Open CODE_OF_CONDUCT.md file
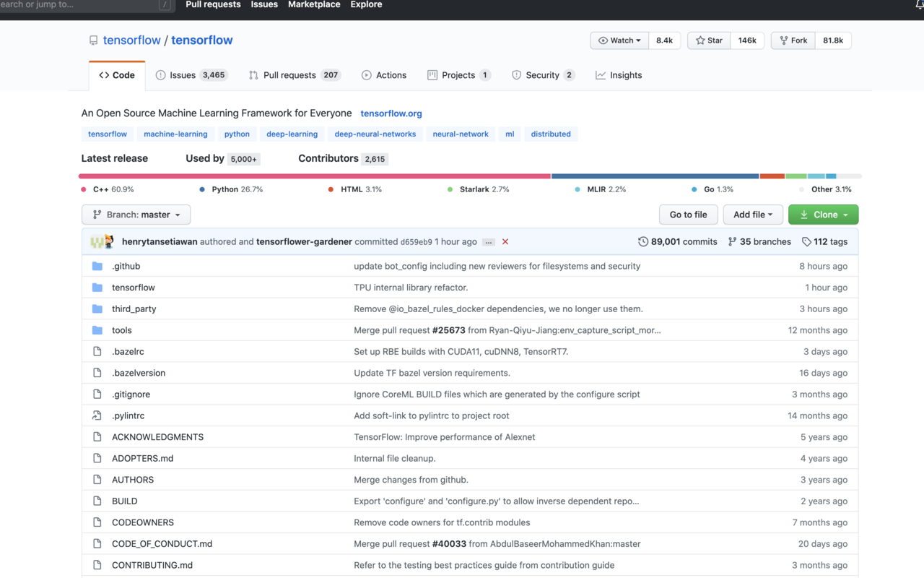 (x=162, y=544)
